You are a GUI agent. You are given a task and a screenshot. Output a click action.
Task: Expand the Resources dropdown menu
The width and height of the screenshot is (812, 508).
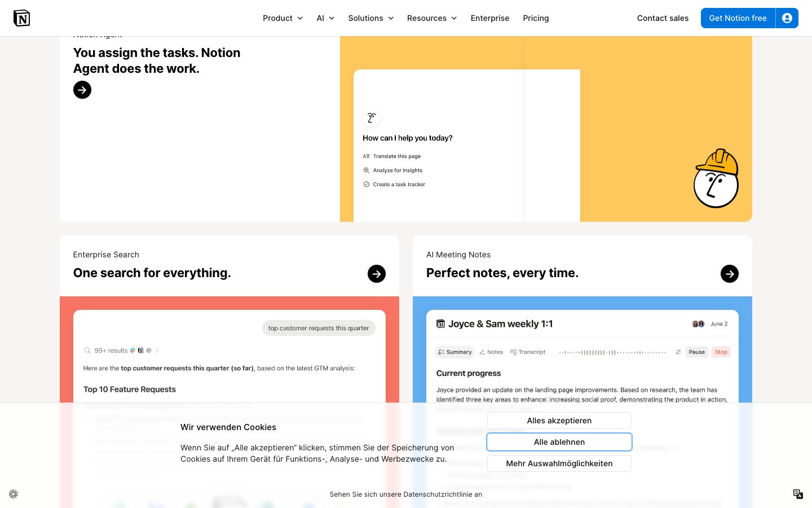432,18
